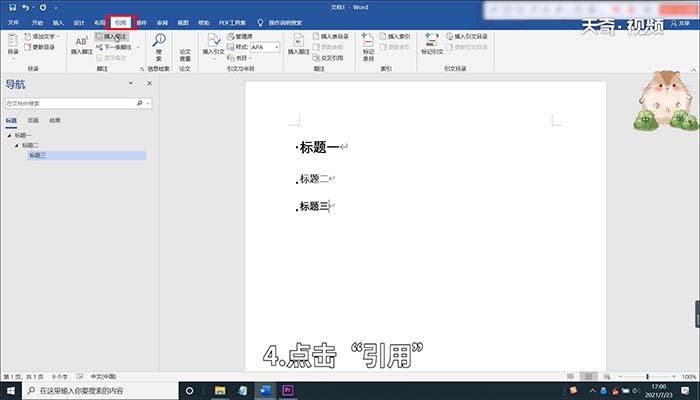Screen dimensions: 700x400
Task: Open the 书目 bibliography dropdown
Action: pos(239,58)
